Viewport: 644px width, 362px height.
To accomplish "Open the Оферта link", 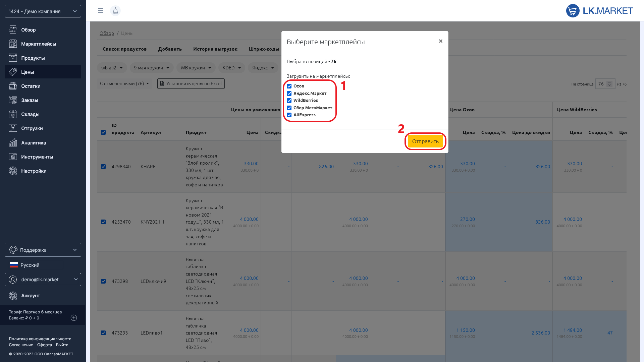I will pos(45,345).
